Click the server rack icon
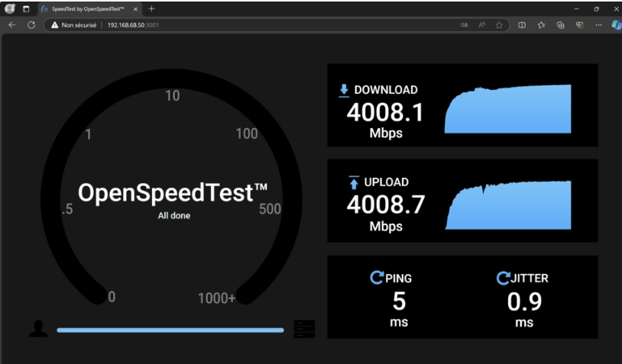Image resolution: width=622 pixels, height=364 pixels. pos(304,329)
